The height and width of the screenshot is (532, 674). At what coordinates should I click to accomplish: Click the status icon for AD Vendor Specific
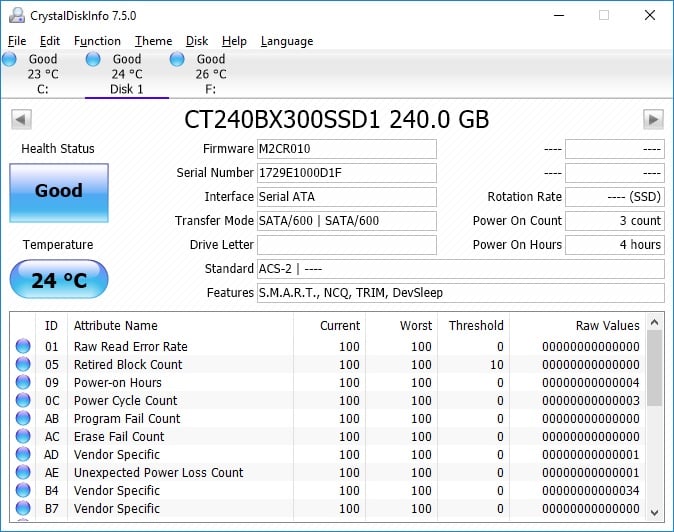coord(23,454)
